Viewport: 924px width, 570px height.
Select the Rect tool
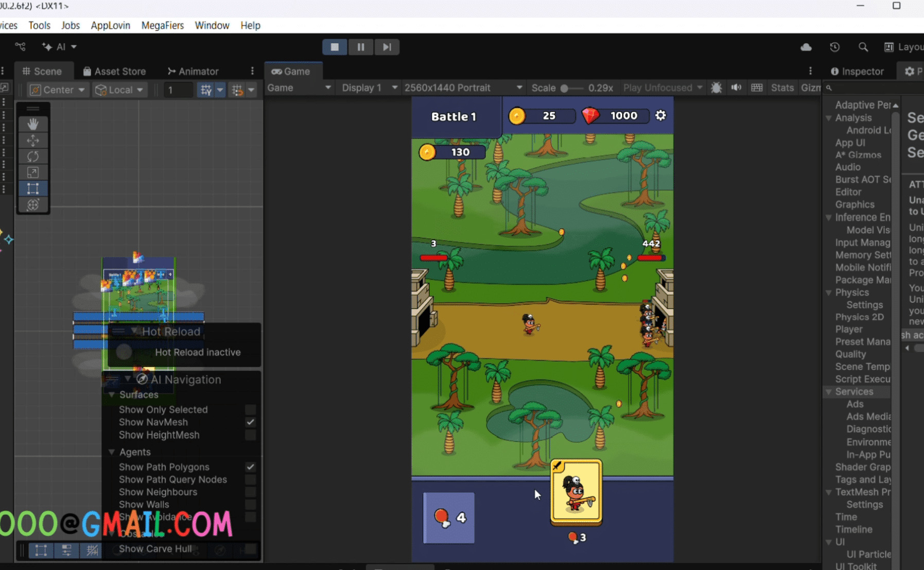(33, 188)
